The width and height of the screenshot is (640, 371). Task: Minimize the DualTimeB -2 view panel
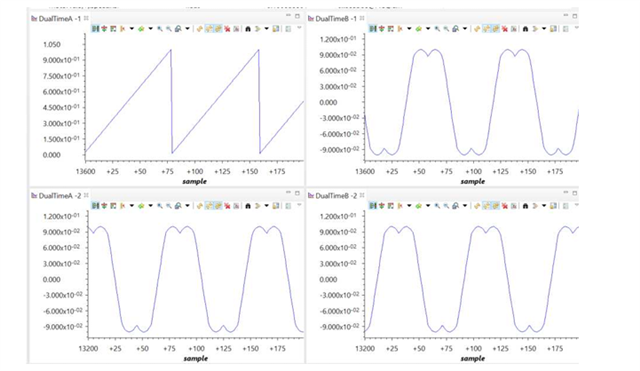pyautogui.click(x=565, y=192)
